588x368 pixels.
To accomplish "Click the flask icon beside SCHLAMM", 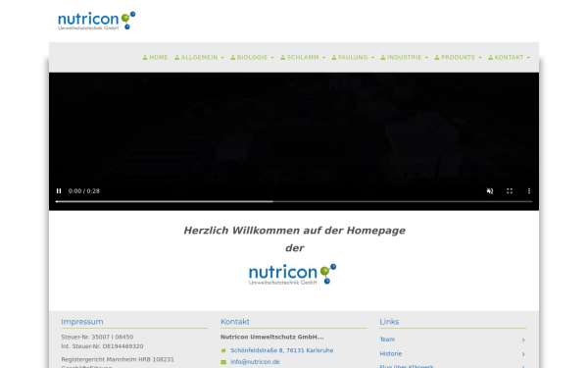I will coord(283,58).
